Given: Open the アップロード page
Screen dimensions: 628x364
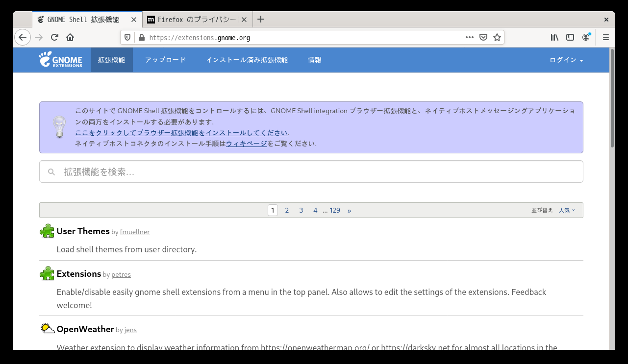Looking at the screenshot, I should 165,60.
